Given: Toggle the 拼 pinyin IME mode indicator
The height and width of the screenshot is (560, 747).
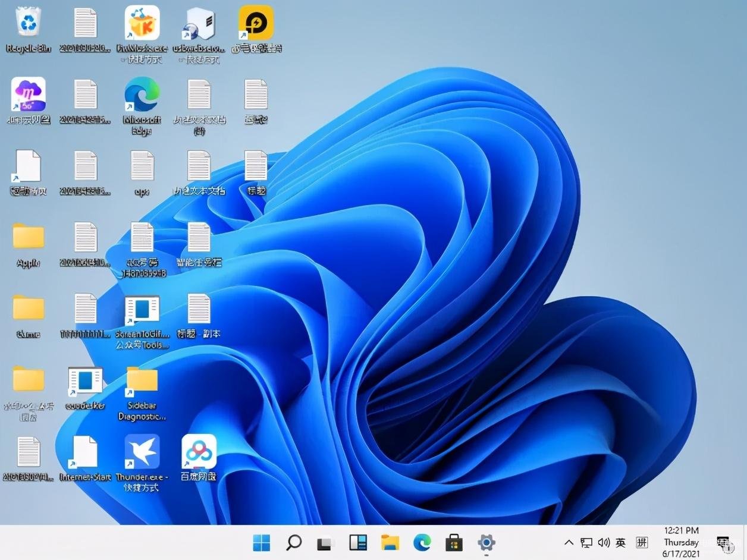Looking at the screenshot, I should click(642, 542).
